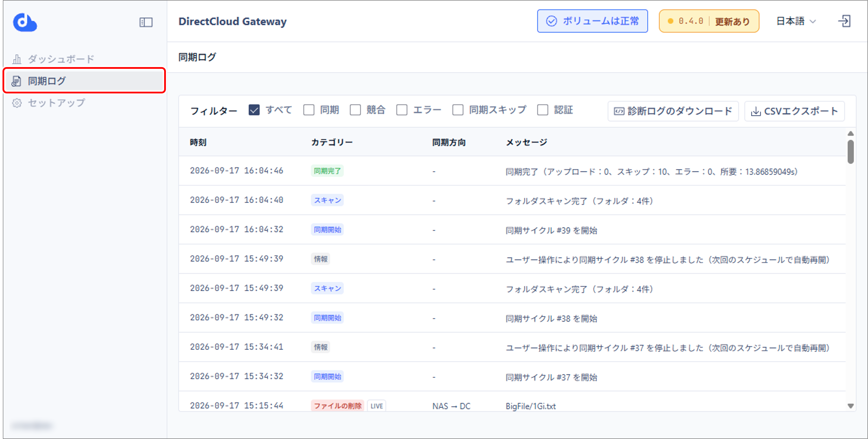Viewport: 868px width, 439px height.
Task: Click the 時刻 column header
Action: pos(198,142)
